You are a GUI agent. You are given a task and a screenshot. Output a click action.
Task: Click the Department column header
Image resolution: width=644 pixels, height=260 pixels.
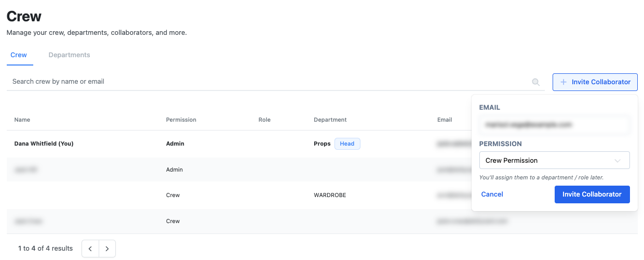coord(330,120)
